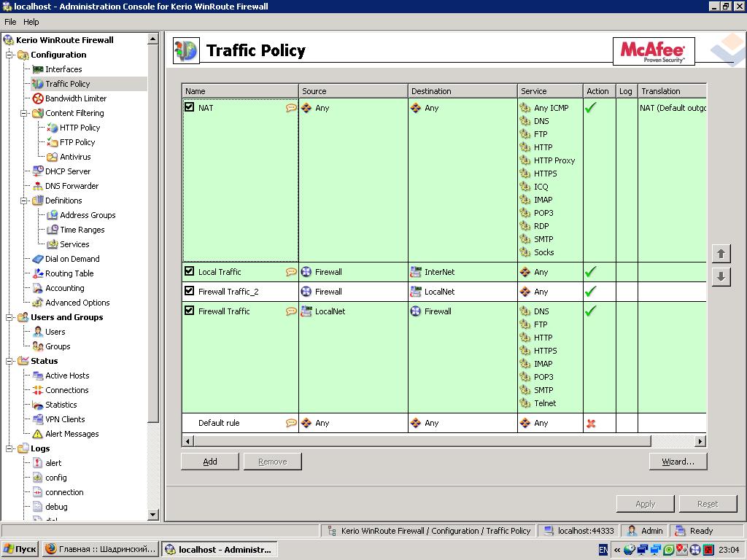Click the Users icon in tree
The height and width of the screenshot is (560, 747).
coord(38,332)
